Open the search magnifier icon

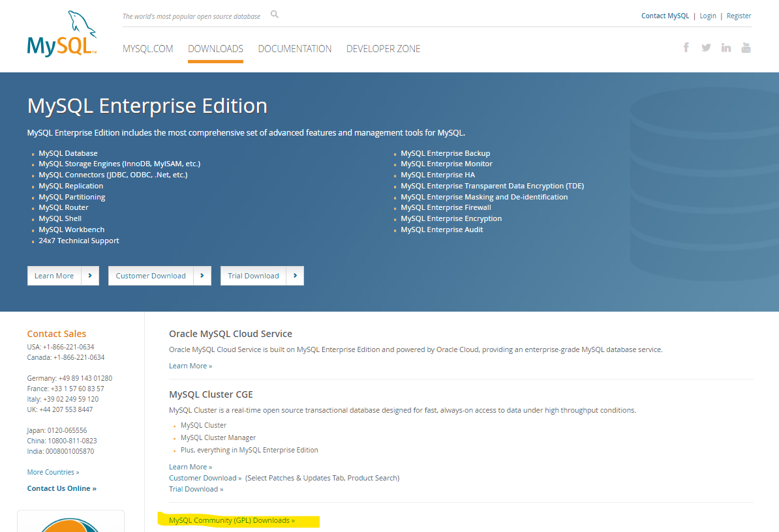[274, 14]
